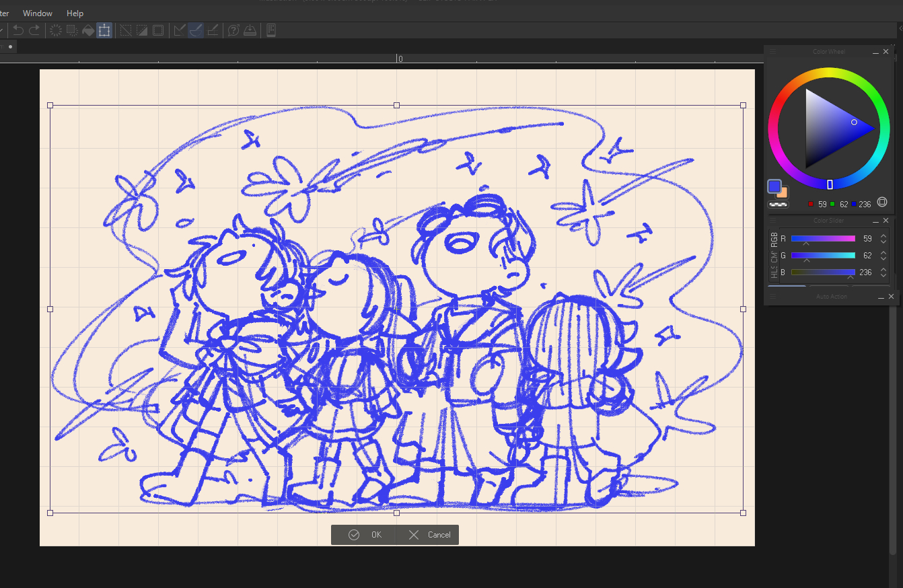Viewport: 903px width, 588px height.
Task: Cancel the transform operation
Action: point(430,535)
